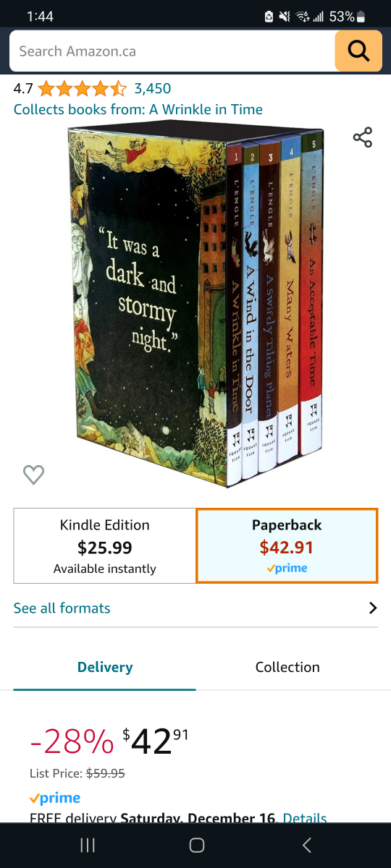
Task: Tap the Android back navigation arrow
Action: (x=306, y=845)
